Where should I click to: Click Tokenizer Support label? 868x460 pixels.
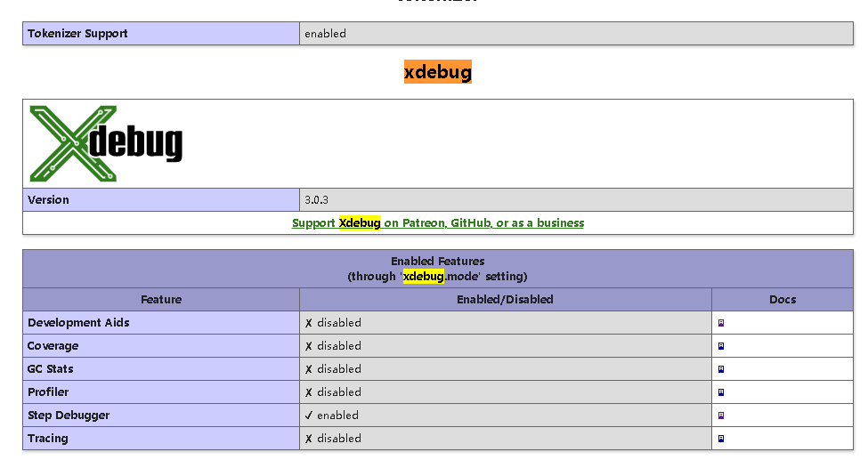click(77, 33)
